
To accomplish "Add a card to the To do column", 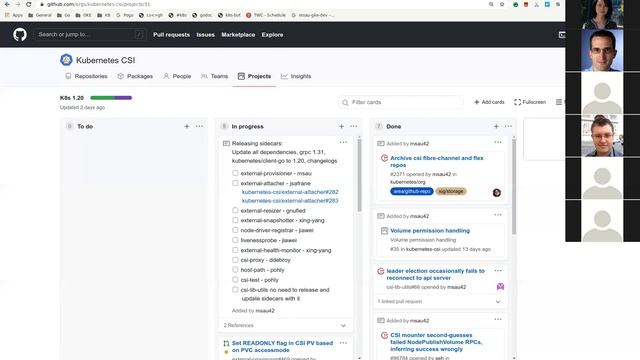I will coord(187,127).
